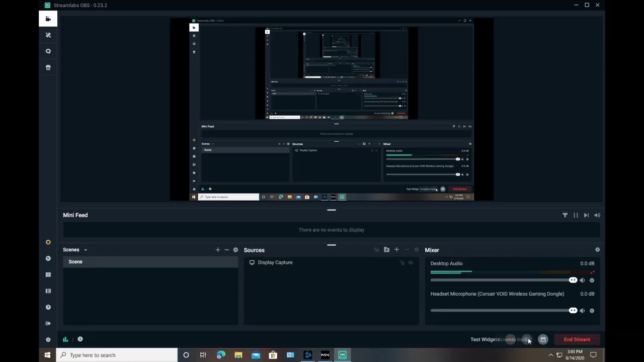
Task: Add a new scene with the plus icon
Action: tap(218, 250)
